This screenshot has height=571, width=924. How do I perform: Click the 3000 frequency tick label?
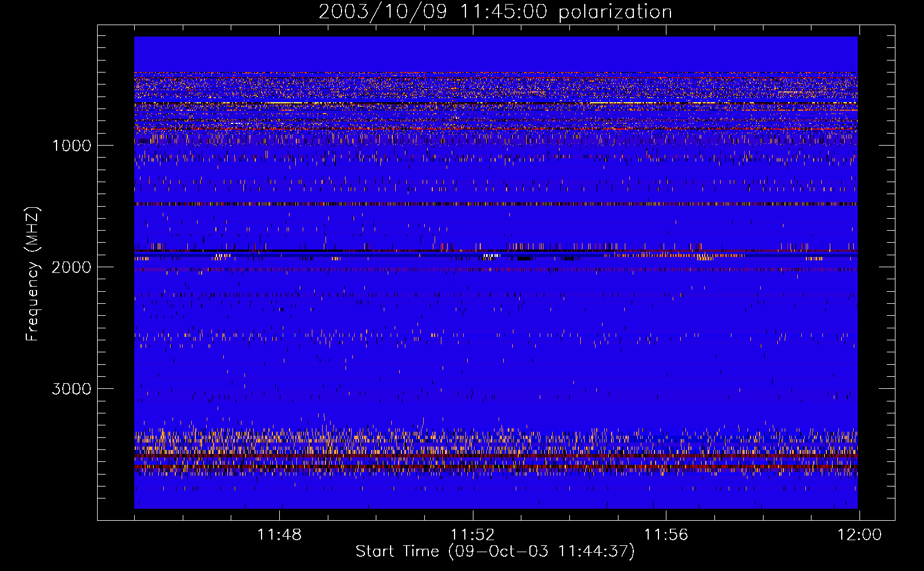click(71, 389)
